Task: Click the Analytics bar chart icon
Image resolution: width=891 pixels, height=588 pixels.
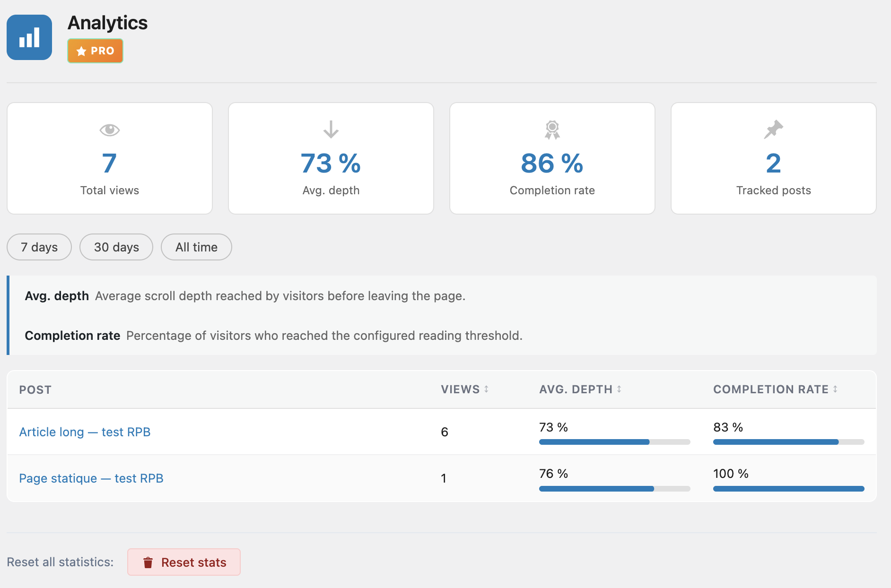Action: [29, 37]
